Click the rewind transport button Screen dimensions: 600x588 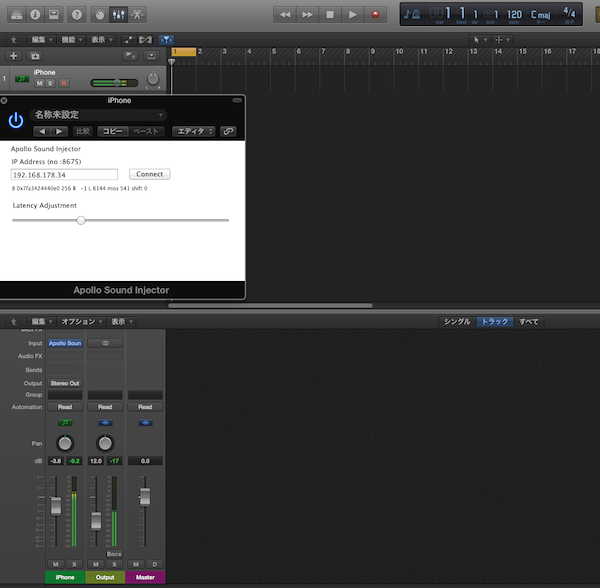(285, 15)
